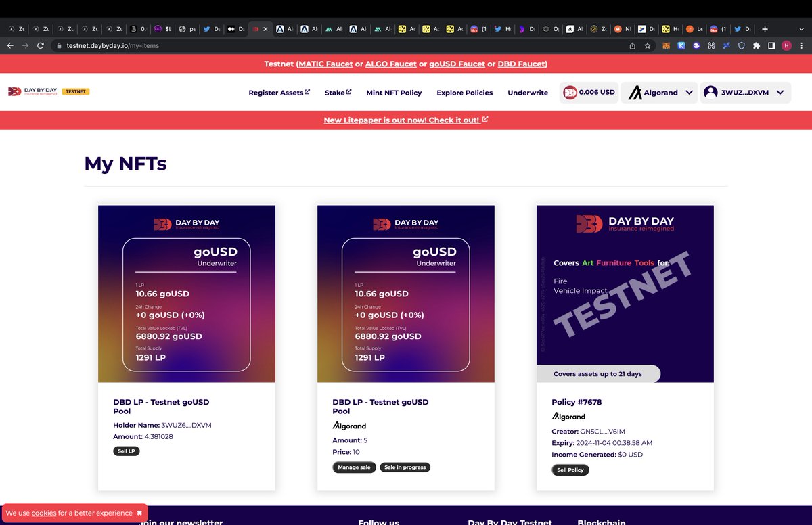The height and width of the screenshot is (525, 812).
Task: Switch to the 'Le' browser tab
Action: point(695,29)
